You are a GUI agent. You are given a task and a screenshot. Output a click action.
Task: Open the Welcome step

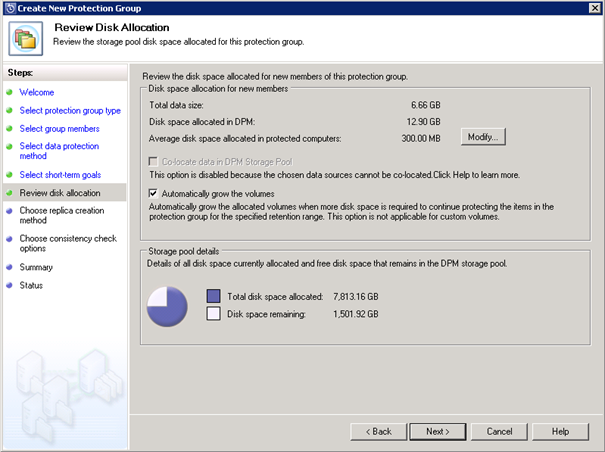[37, 92]
